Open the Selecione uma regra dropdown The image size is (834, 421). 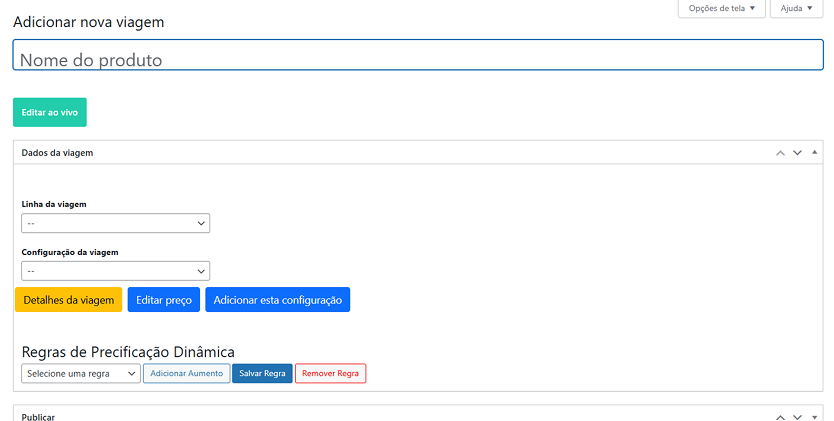(x=81, y=373)
